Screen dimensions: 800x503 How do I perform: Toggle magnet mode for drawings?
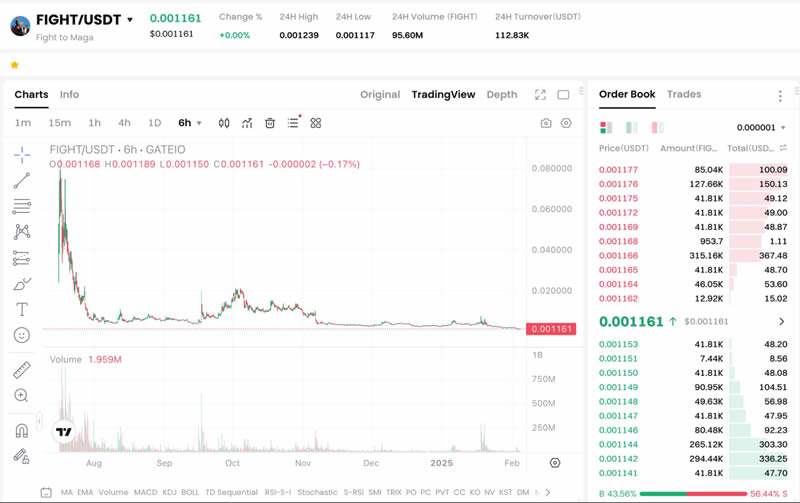tap(22, 431)
